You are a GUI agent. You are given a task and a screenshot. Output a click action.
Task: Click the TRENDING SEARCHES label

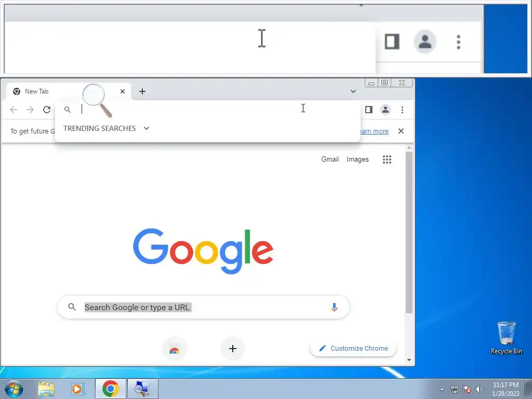(99, 128)
